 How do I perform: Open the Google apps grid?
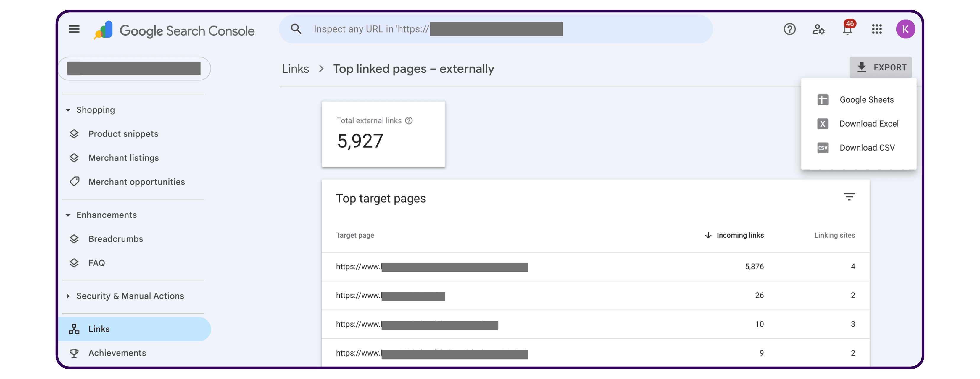876,29
